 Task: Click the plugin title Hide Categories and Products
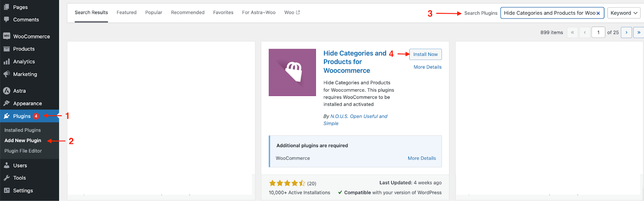pyautogui.click(x=355, y=62)
